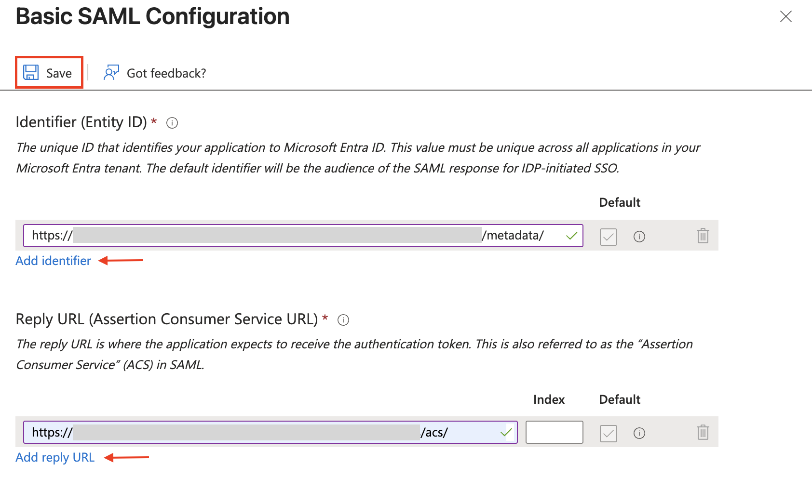Click green validation checkmark in reply URL field
812x504 pixels.
[506, 432]
